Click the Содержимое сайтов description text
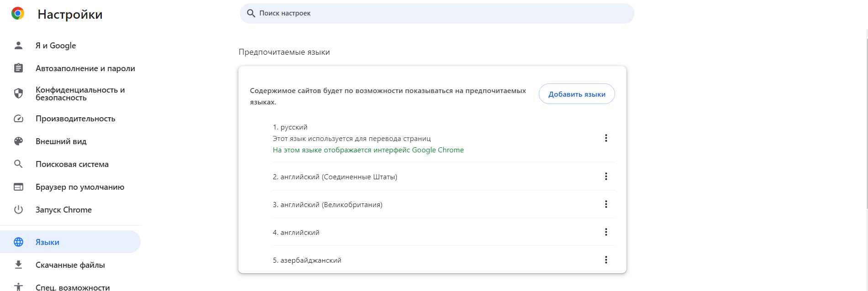This screenshot has width=868, height=291. (x=388, y=96)
